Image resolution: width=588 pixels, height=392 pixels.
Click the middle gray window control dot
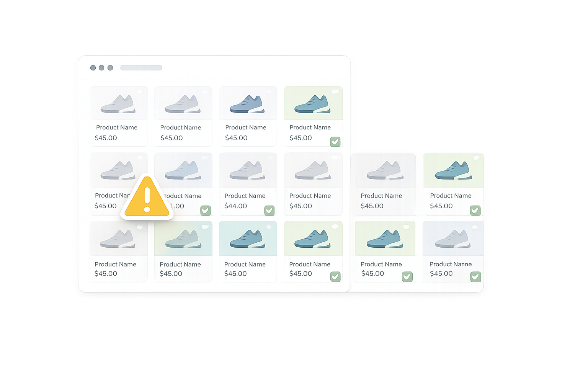pyautogui.click(x=101, y=67)
